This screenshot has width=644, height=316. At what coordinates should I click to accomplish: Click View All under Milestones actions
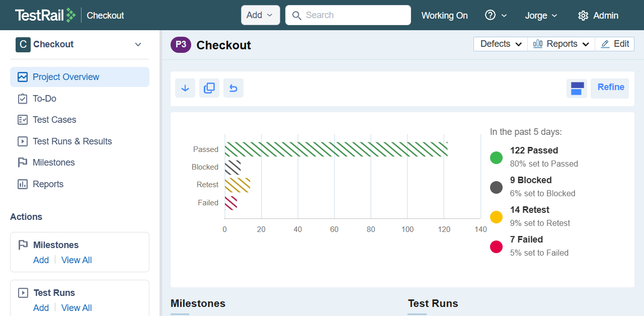point(76,260)
